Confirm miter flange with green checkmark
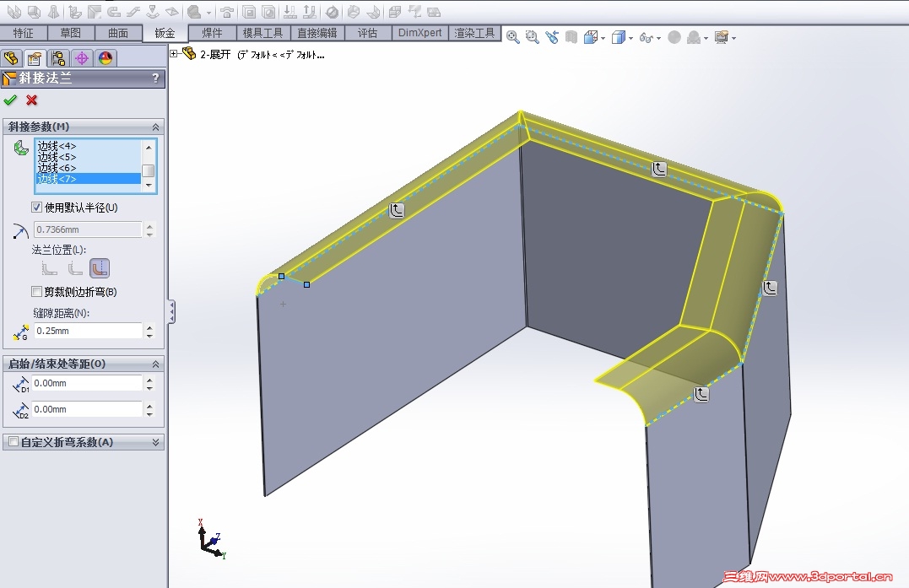Image resolution: width=909 pixels, height=588 pixels. click(10, 100)
